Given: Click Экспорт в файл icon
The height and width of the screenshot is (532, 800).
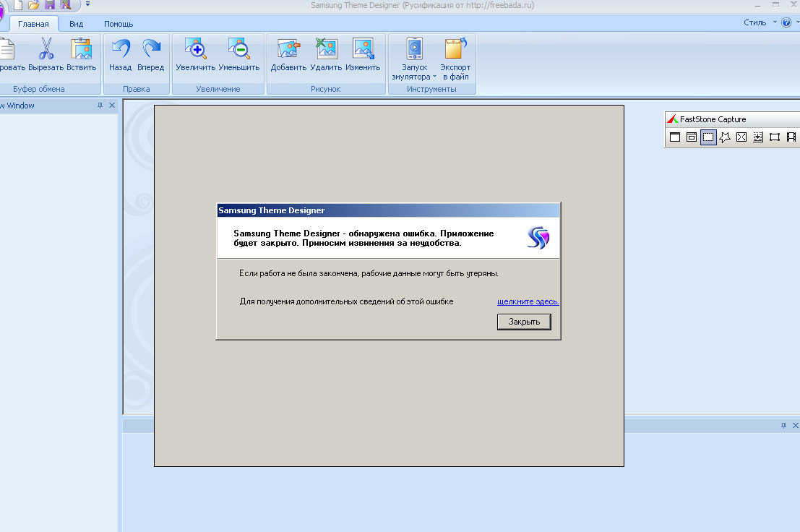Looking at the screenshot, I should click(455, 49).
